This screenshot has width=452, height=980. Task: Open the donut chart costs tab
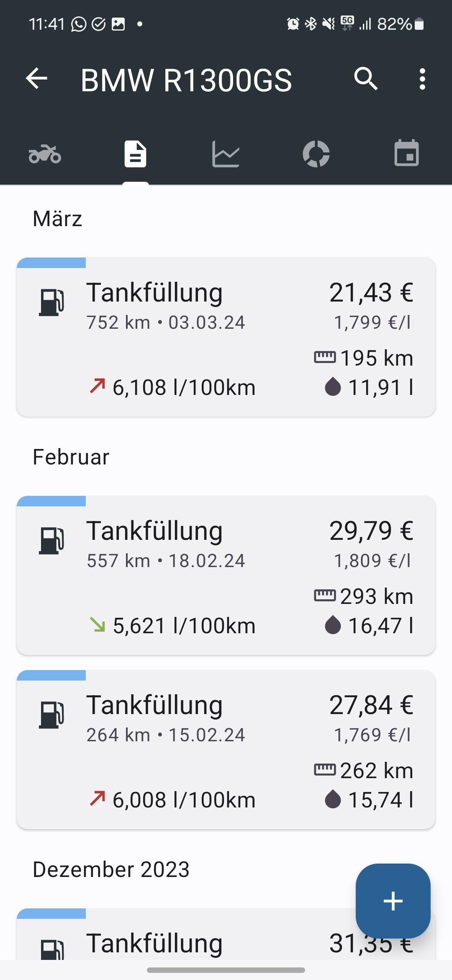pyautogui.click(x=316, y=154)
